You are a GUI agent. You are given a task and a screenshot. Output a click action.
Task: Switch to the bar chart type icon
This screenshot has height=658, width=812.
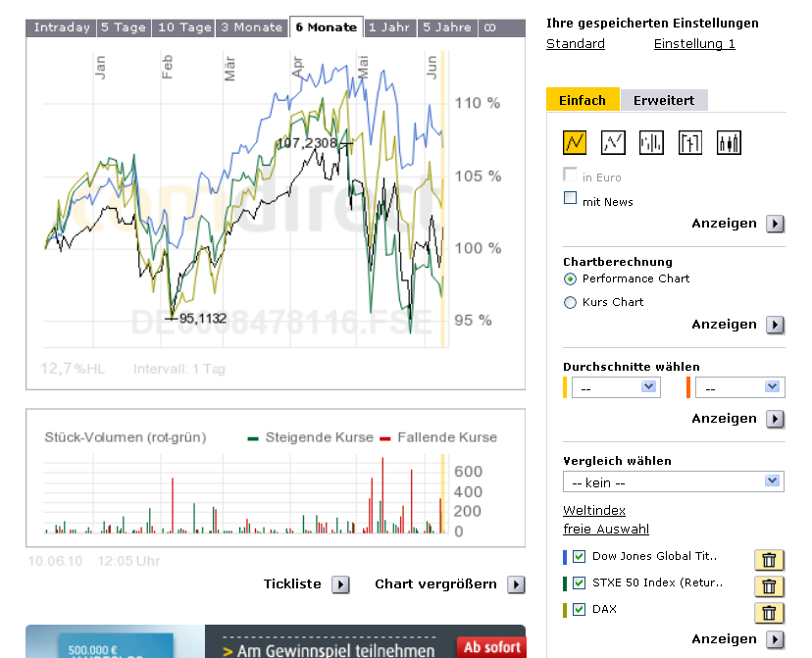pyautogui.click(x=651, y=143)
